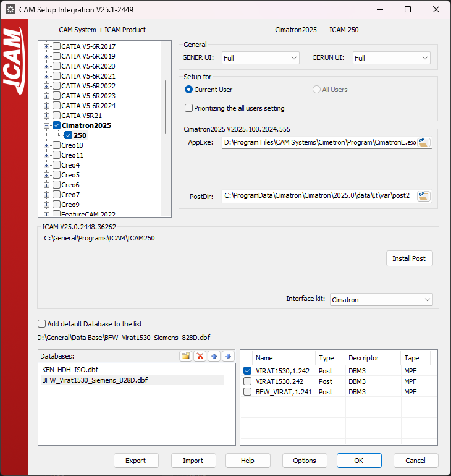Screen dimensions: 451x476
Task: Browse for the AppExe path
Action: tap(424, 142)
